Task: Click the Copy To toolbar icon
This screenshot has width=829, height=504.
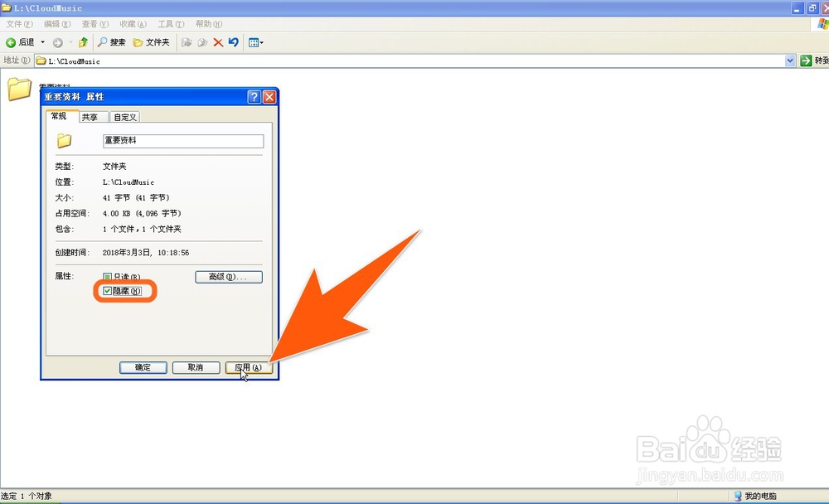Action: [202, 42]
